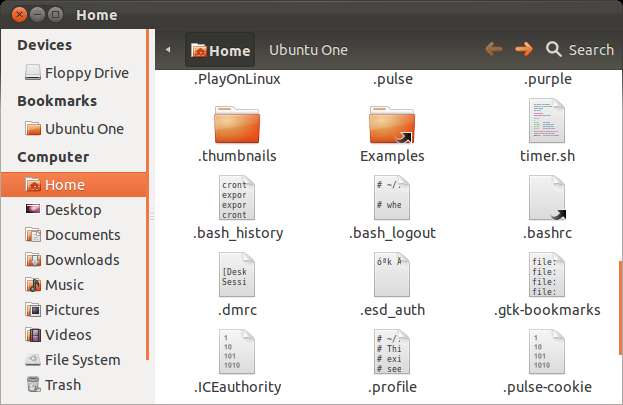Open the .thumbnails folder icon

click(x=235, y=124)
